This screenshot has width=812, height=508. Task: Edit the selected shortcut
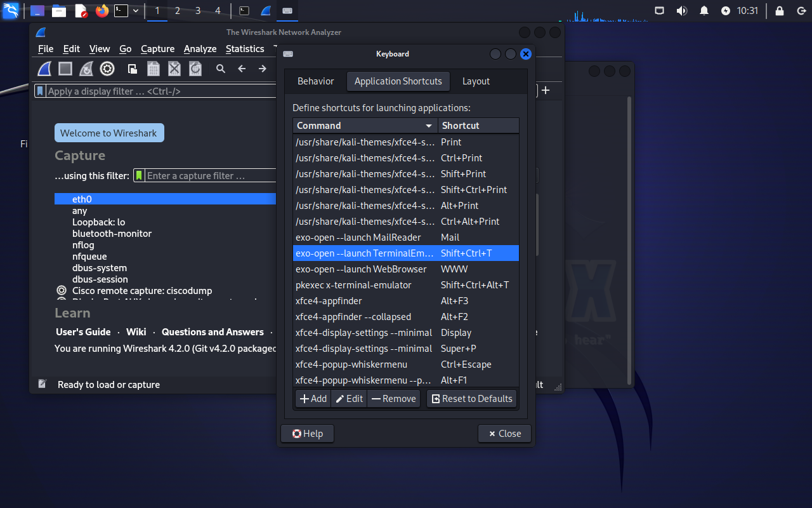(x=349, y=399)
